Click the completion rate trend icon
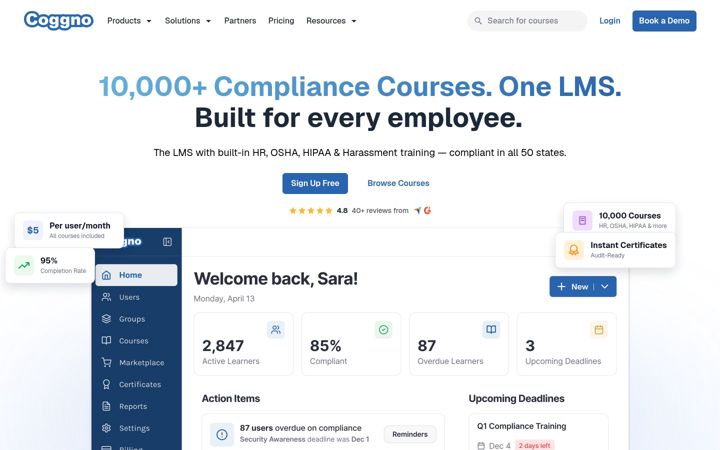Image resolution: width=720 pixels, height=450 pixels. (x=24, y=265)
